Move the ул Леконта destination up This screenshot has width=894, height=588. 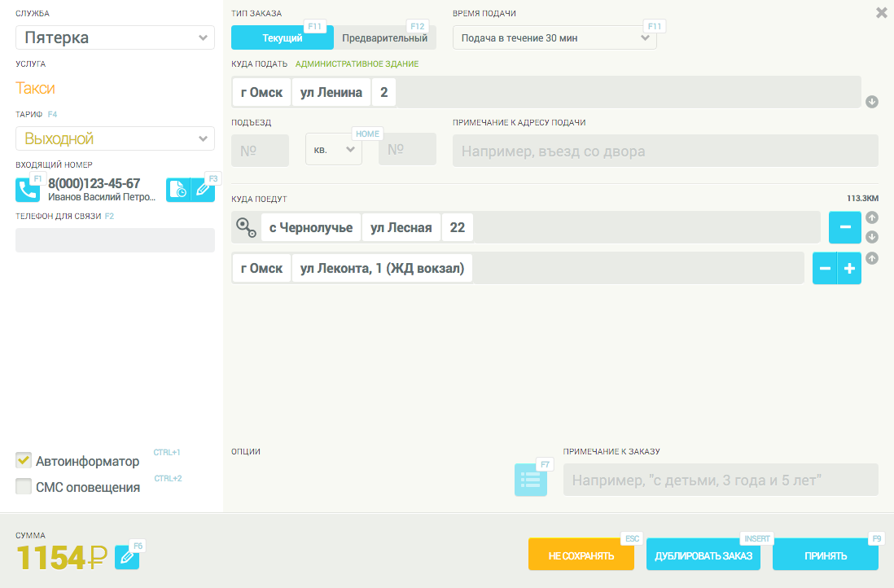coord(871,258)
